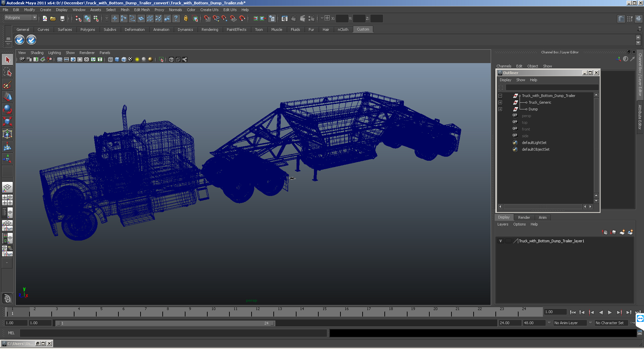Select the Universal Manipulator tool
Viewport: 644px width, 349px height.
7,134
